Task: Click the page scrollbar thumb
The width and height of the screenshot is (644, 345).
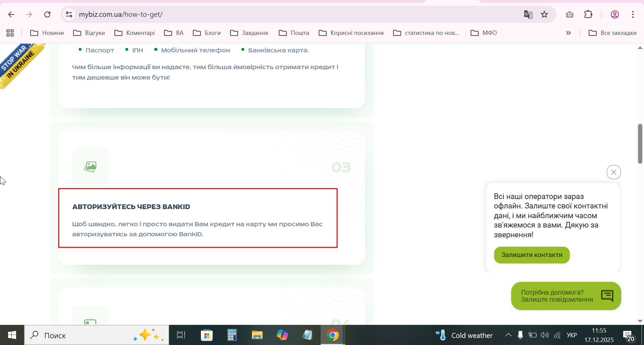Action: 640,144
